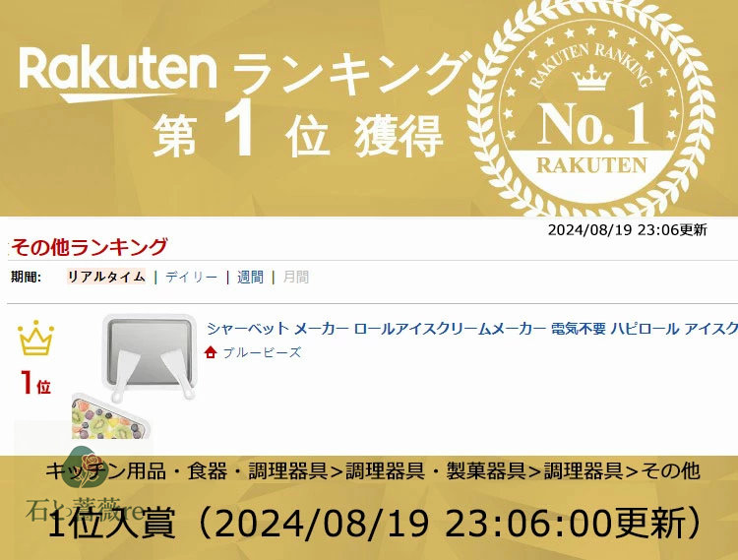Switch to the 週間 ranking tab

(250, 278)
